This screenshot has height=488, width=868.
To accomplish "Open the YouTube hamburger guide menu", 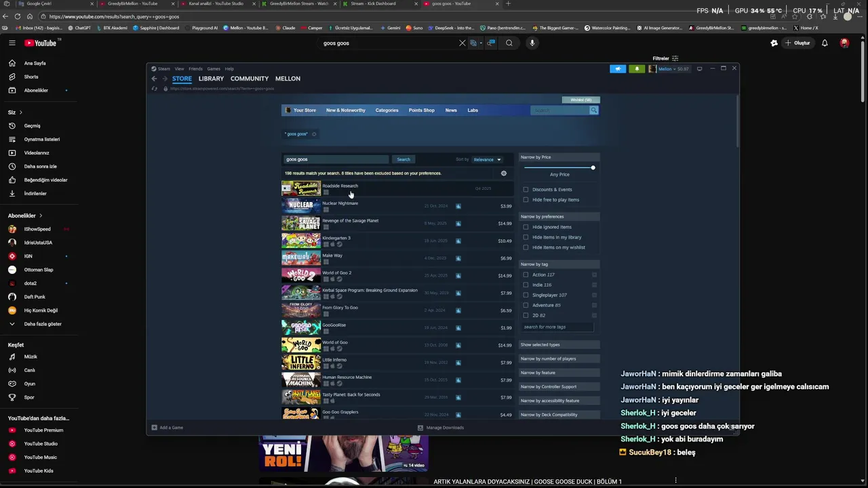I will pos(12,43).
